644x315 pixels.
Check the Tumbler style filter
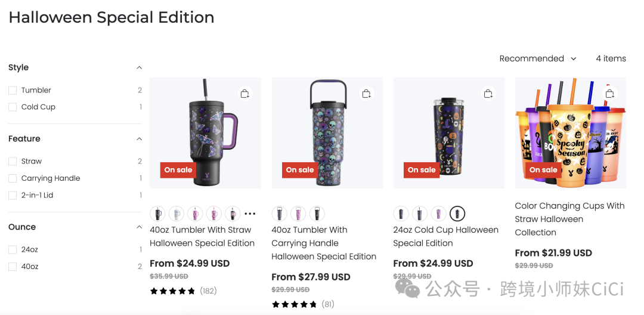(13, 90)
